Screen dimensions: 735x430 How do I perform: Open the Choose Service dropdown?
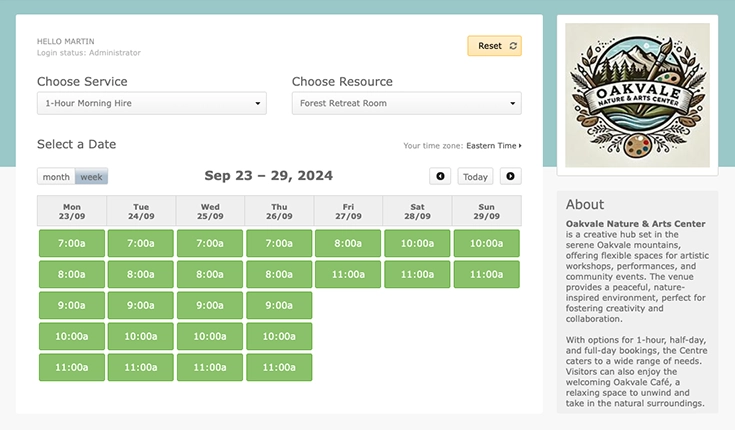pyautogui.click(x=152, y=103)
